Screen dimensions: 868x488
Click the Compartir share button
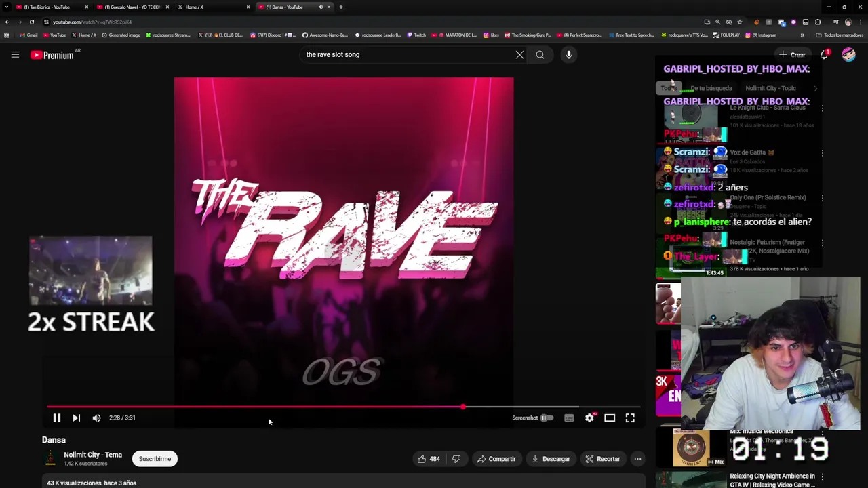(x=496, y=459)
